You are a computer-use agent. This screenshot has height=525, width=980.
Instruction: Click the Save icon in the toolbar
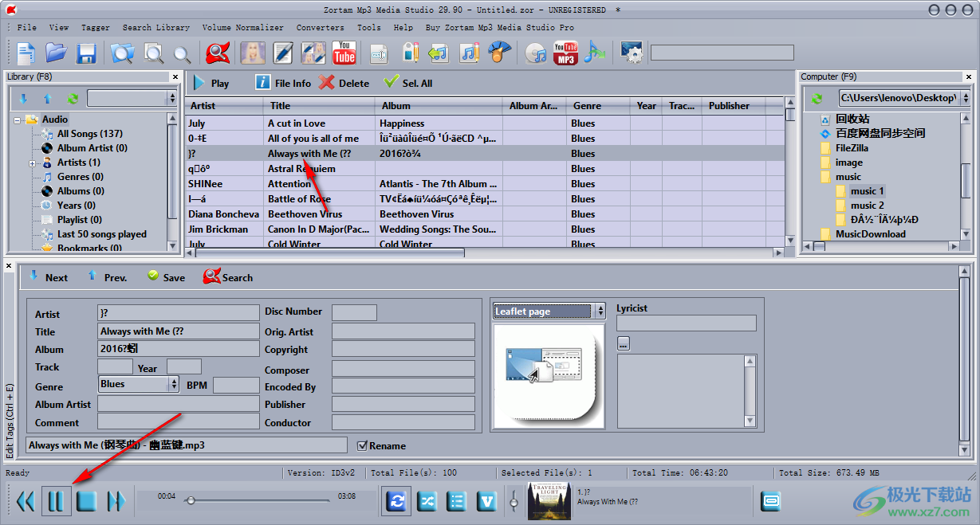[87, 53]
